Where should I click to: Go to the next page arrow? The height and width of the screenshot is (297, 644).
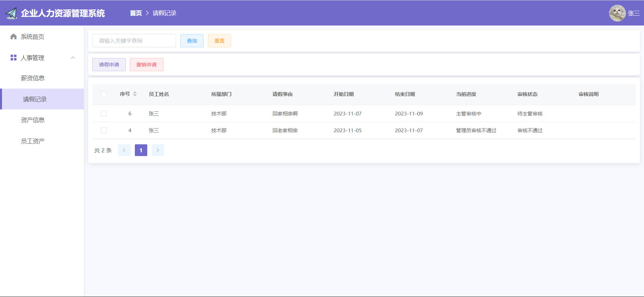(x=158, y=150)
